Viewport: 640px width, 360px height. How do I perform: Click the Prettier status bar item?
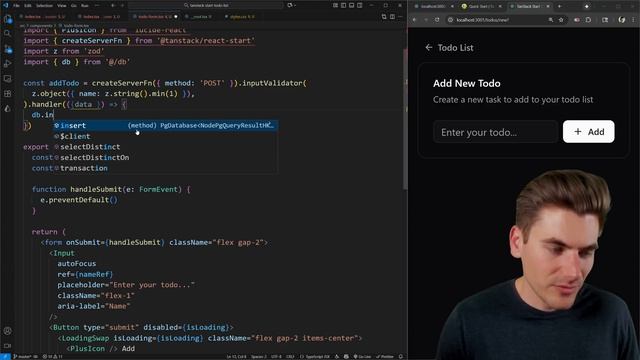point(385,356)
